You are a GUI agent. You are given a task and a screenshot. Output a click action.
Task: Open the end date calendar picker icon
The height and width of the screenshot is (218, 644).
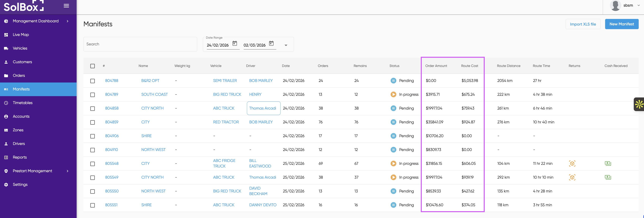271,43
